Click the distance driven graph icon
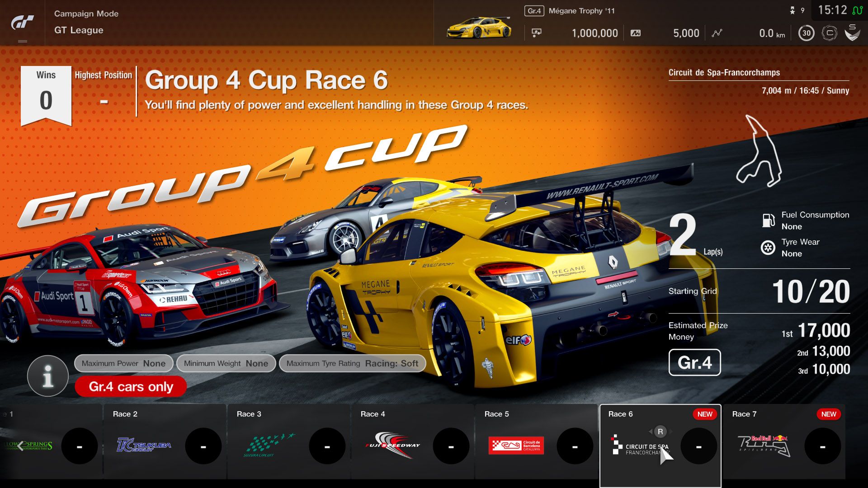Viewport: 868px width, 488px height. point(717,33)
